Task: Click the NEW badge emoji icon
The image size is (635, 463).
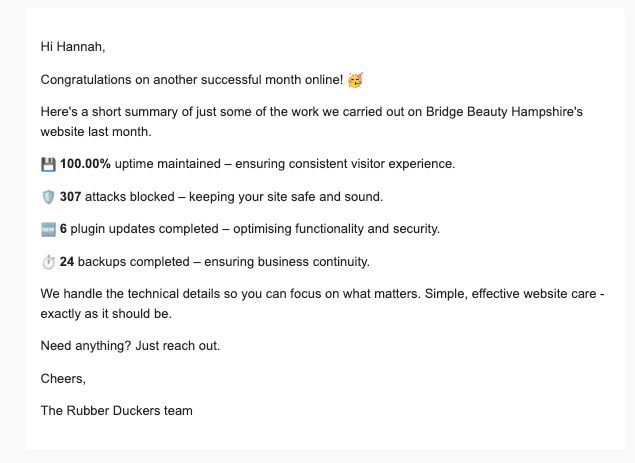Action: coord(48,229)
